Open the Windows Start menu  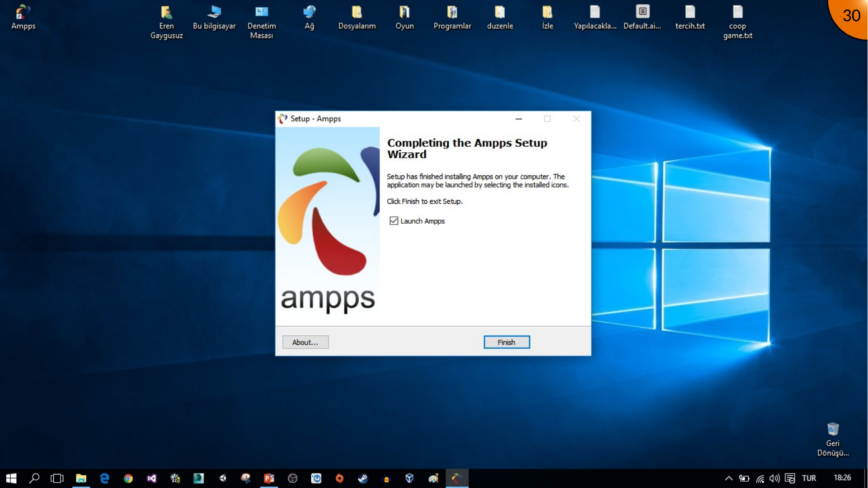click(11, 479)
